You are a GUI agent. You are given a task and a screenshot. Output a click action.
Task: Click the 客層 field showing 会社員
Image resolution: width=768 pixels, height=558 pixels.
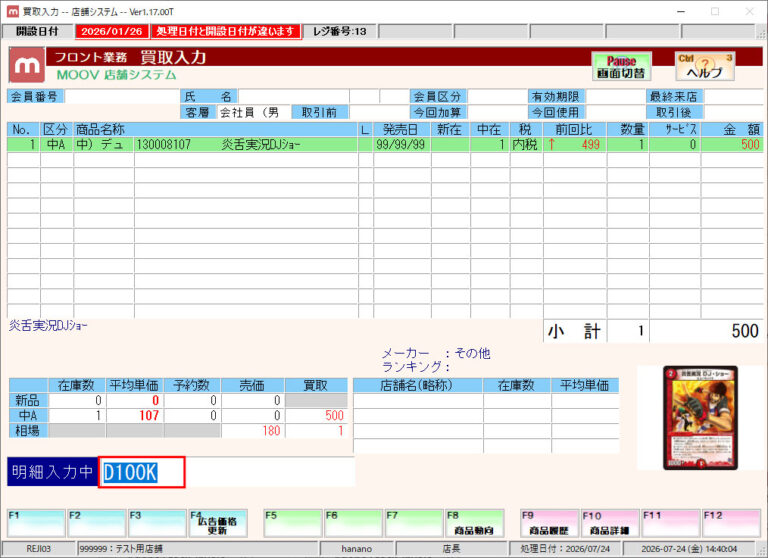point(253,112)
